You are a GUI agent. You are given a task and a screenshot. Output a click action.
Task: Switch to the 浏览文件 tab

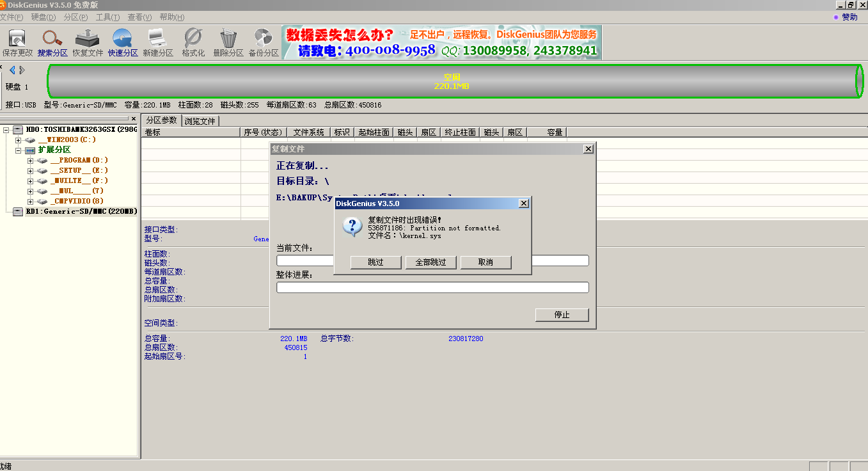coord(200,121)
